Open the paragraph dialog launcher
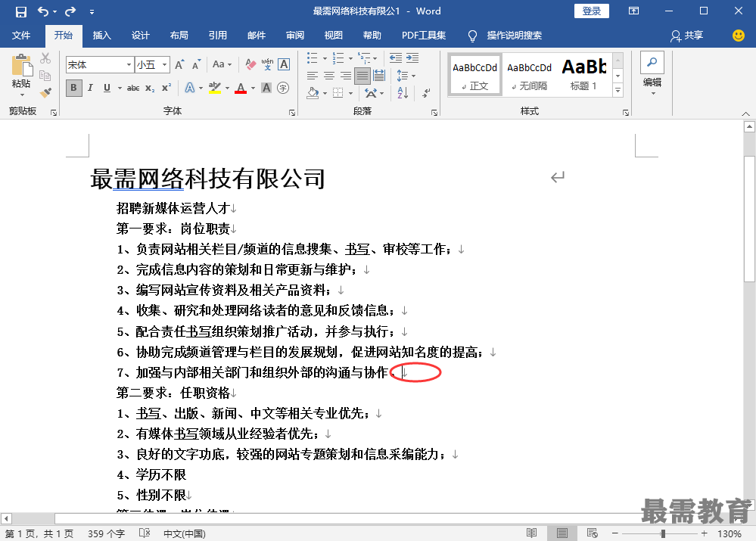756x541 pixels. tap(434, 112)
